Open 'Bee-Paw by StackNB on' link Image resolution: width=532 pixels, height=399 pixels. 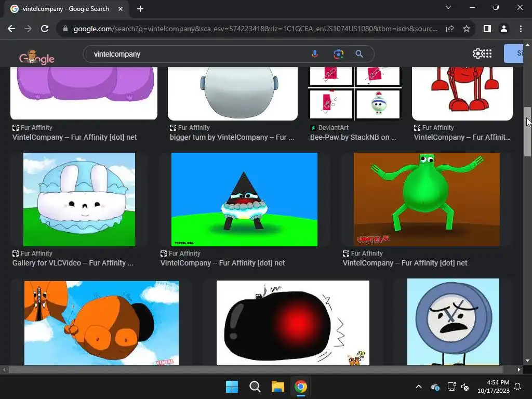point(353,137)
